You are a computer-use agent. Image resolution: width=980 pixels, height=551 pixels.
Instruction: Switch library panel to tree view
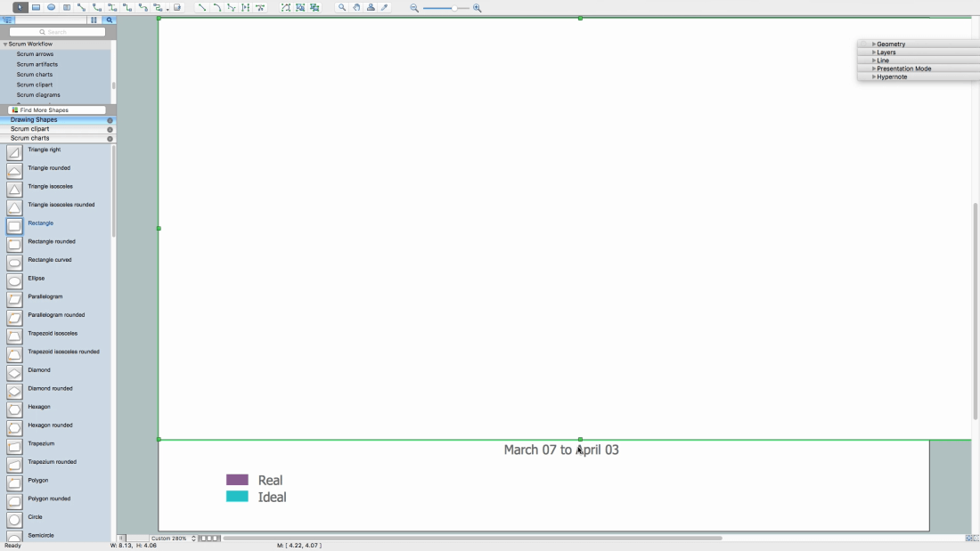7,20
